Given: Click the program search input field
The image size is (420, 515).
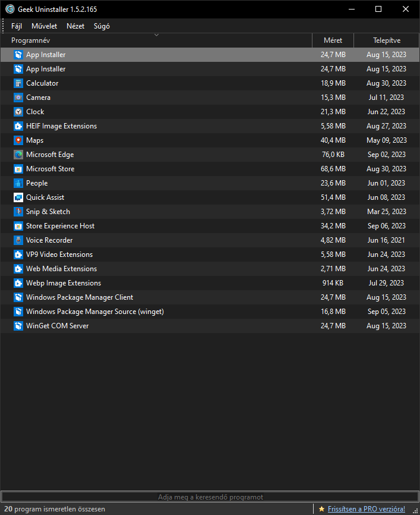Looking at the screenshot, I should pyautogui.click(x=210, y=497).
